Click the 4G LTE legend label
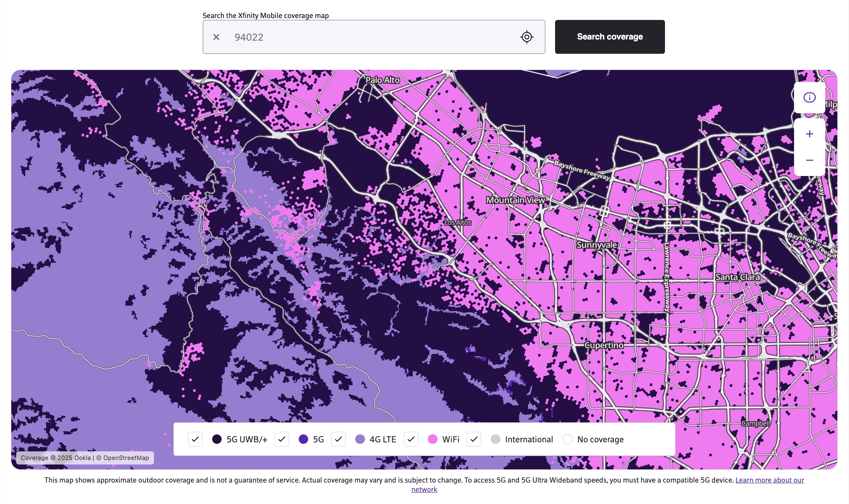849x504 pixels. 383,439
